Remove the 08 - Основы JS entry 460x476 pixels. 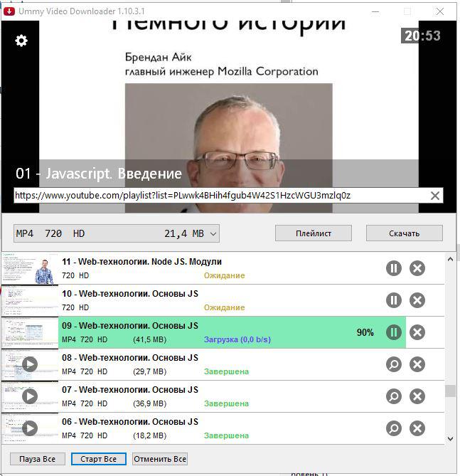(x=417, y=364)
